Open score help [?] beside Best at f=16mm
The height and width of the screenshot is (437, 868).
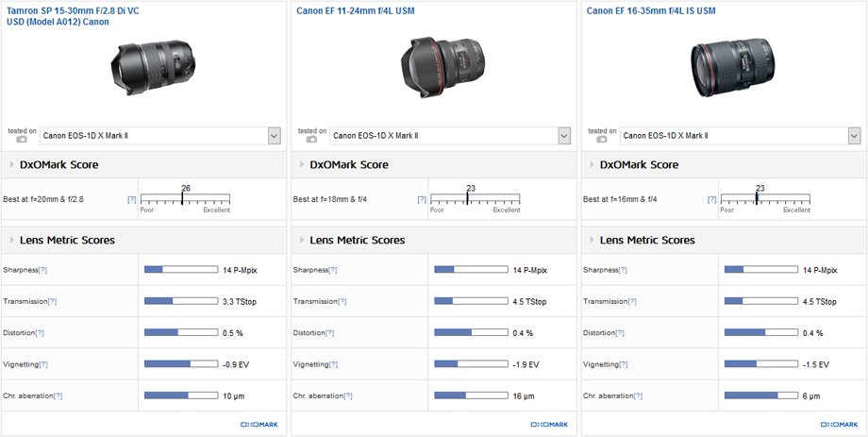(712, 199)
